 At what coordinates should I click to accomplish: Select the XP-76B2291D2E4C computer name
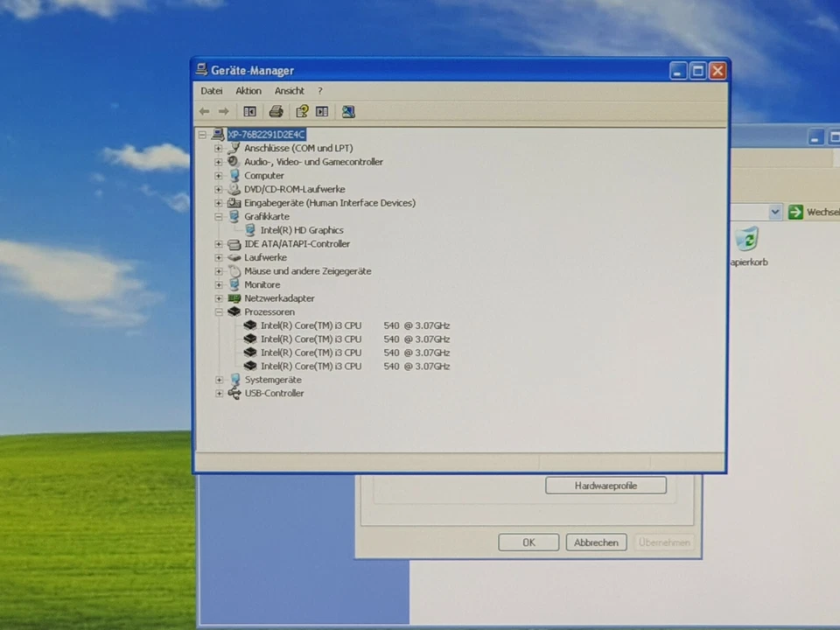click(266, 134)
